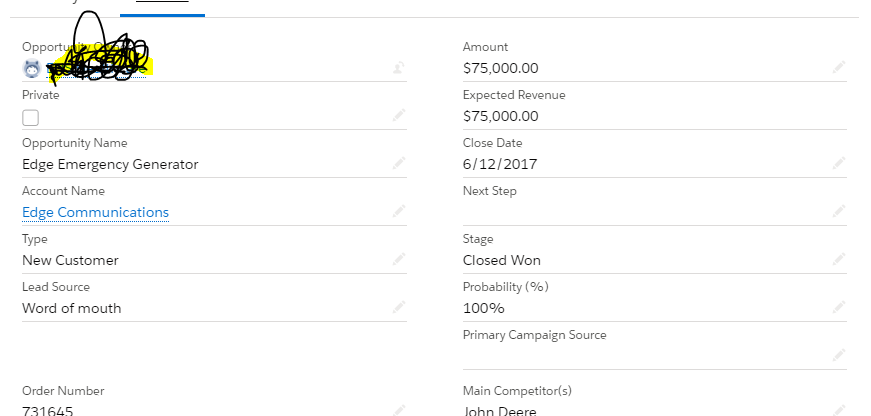871x416 pixels.
Task: Click the Edge Emergency Generator name value
Action: (x=110, y=164)
